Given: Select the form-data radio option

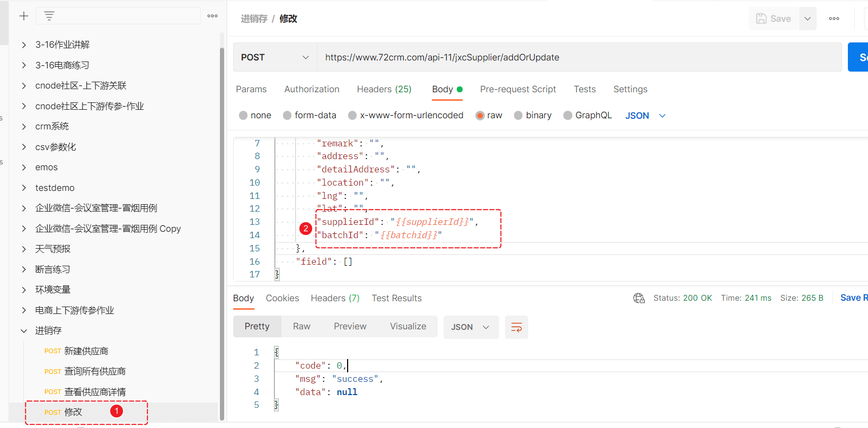Looking at the screenshot, I should (309, 115).
